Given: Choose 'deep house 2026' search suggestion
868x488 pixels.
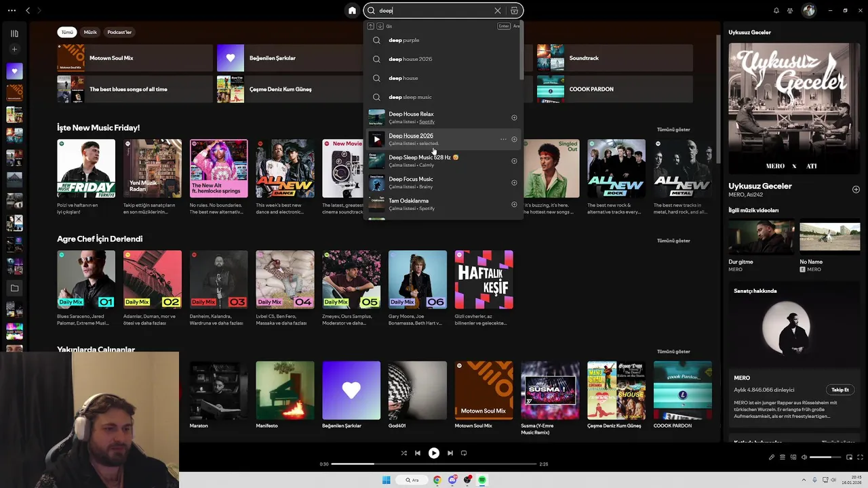Looking at the screenshot, I should tap(443, 59).
